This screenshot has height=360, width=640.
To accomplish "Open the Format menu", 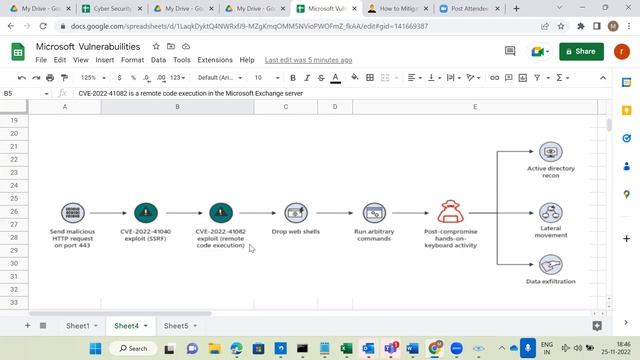I will 132,60.
